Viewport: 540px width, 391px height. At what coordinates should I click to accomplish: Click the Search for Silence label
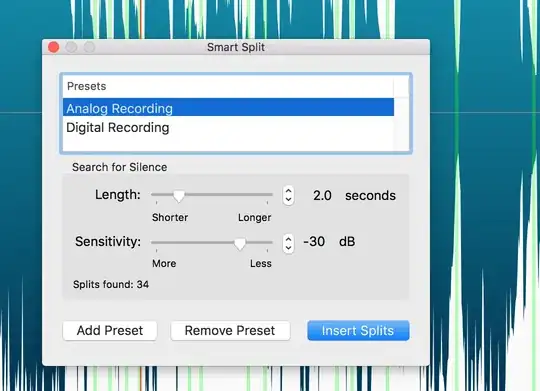click(x=120, y=167)
